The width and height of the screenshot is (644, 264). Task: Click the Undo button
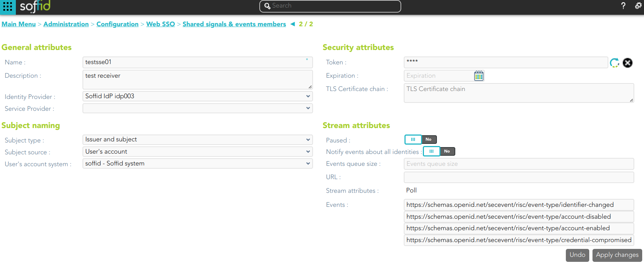point(577,255)
